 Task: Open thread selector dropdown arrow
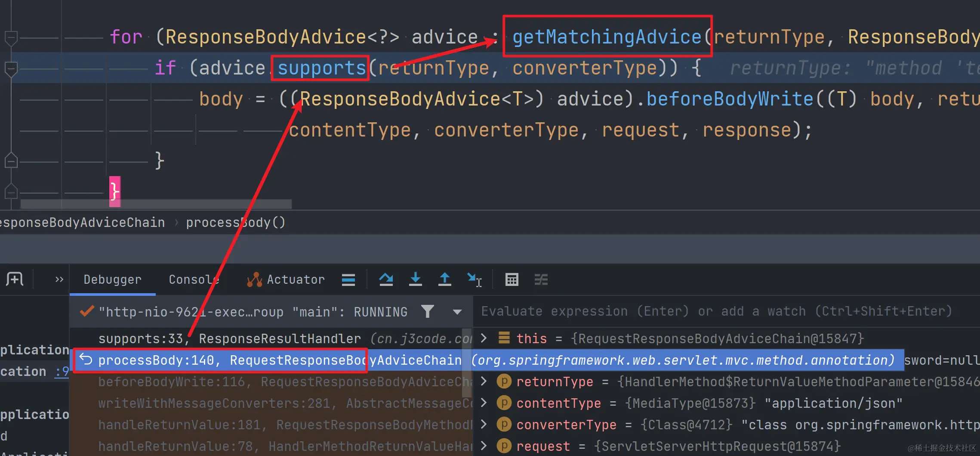tap(457, 312)
